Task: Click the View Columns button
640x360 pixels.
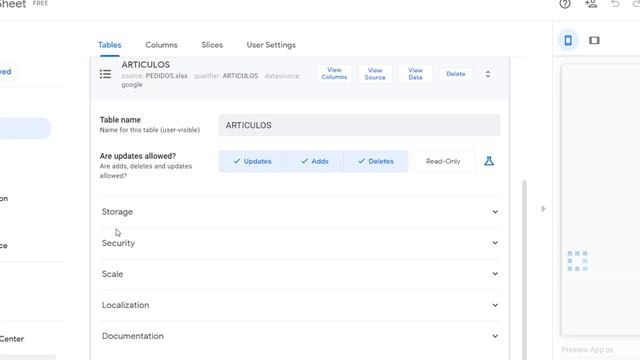Action: (x=334, y=73)
